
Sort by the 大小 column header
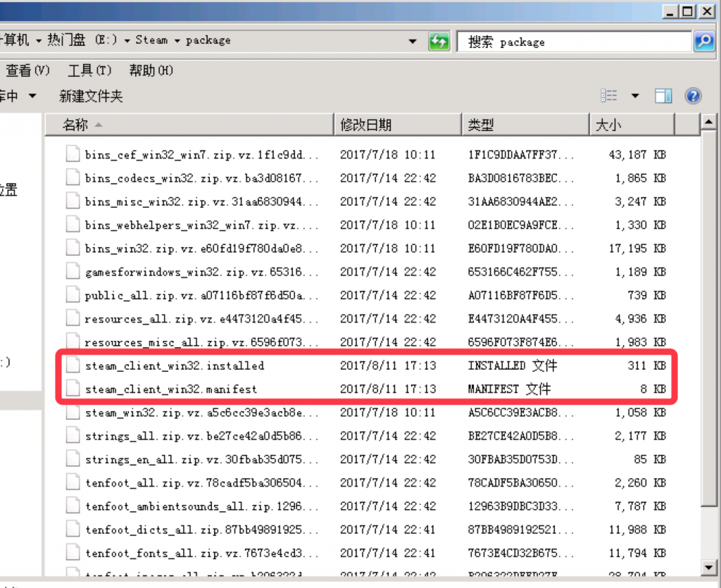632,125
